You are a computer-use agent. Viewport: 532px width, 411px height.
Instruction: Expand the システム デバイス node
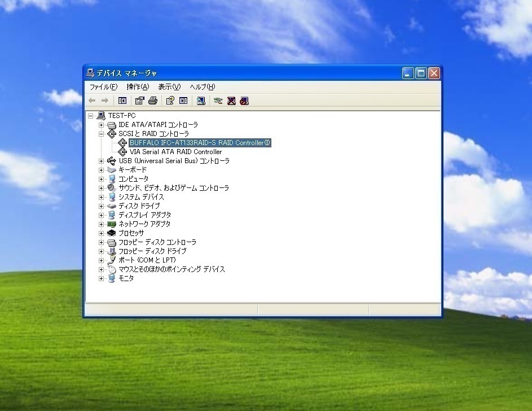coord(101,197)
